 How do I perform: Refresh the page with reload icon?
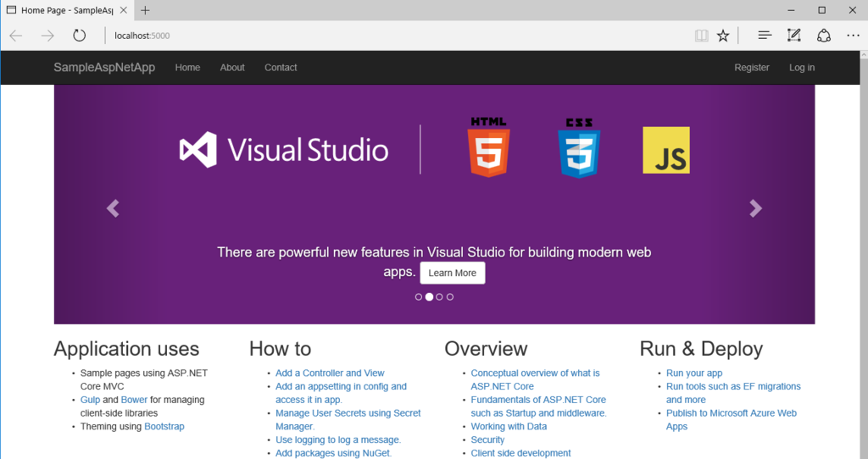pyautogui.click(x=79, y=36)
